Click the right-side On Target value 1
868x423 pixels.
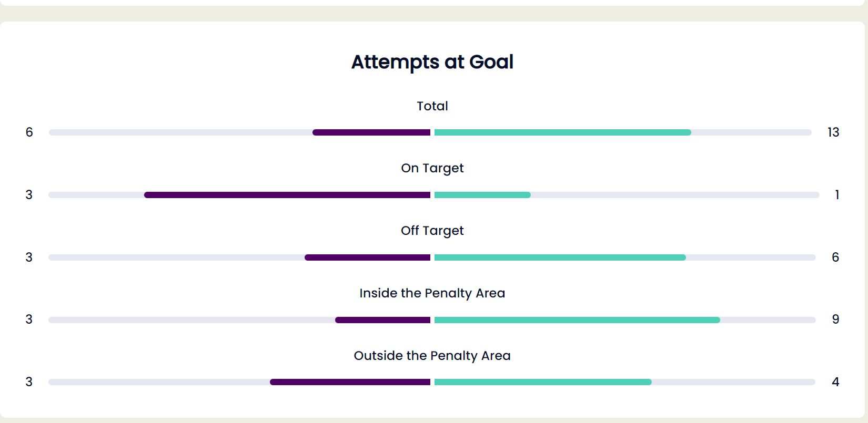tap(836, 195)
